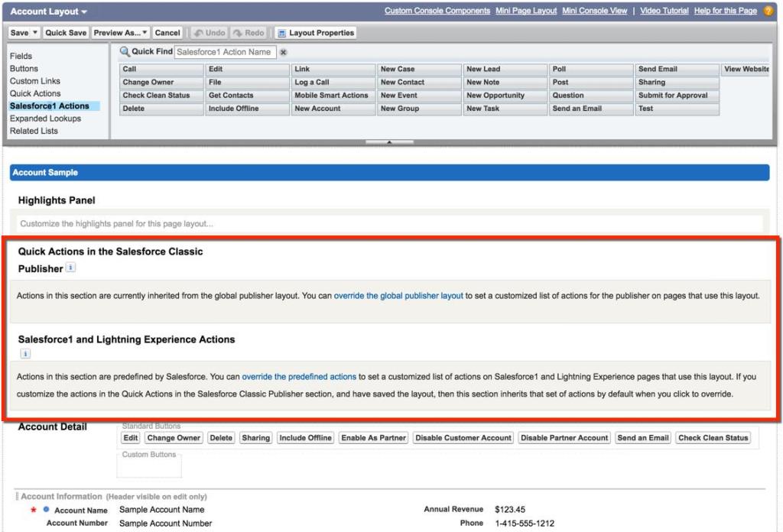Open the Save button dropdown arrow

[35, 32]
